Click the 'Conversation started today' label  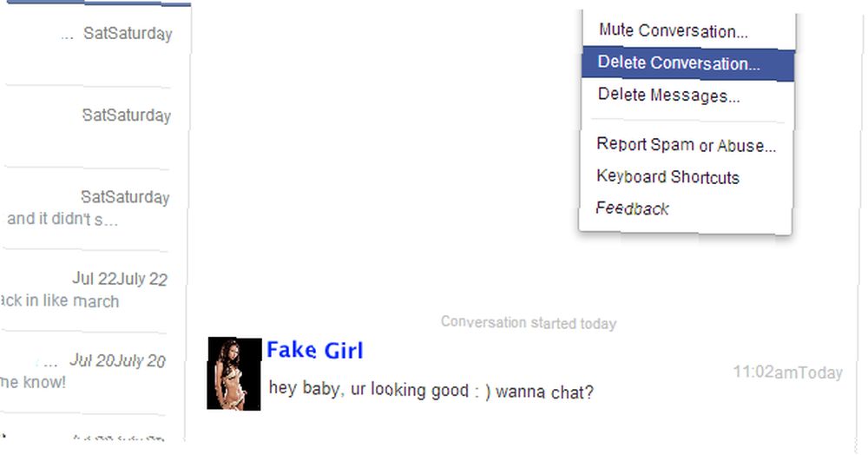coord(529,323)
